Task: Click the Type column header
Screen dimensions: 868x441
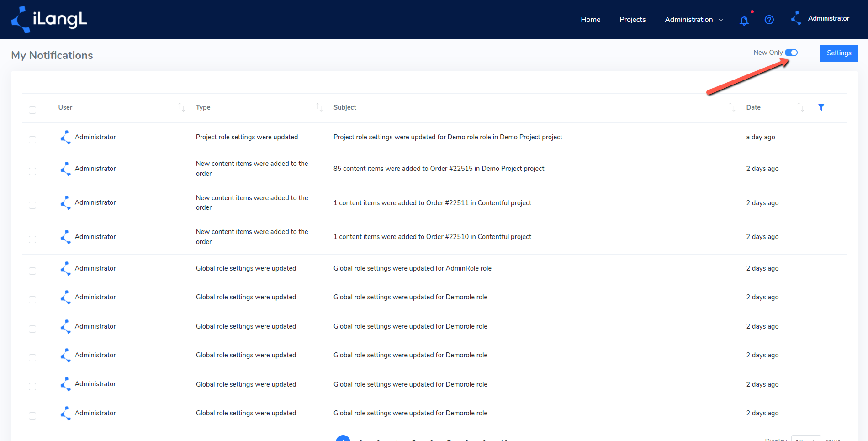Action: pyautogui.click(x=203, y=107)
